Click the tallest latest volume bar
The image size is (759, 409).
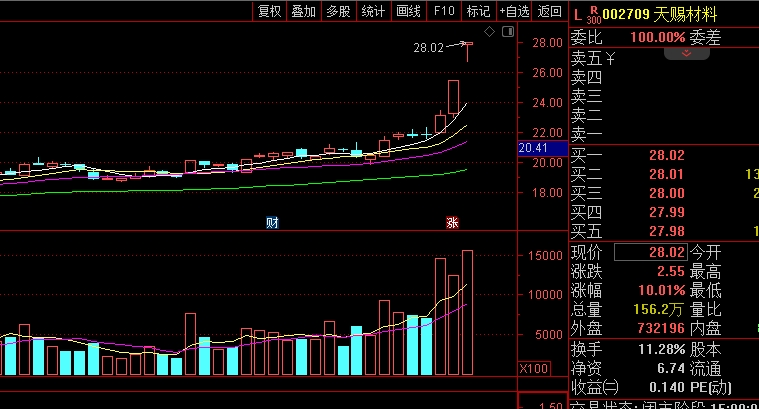[x=468, y=313]
